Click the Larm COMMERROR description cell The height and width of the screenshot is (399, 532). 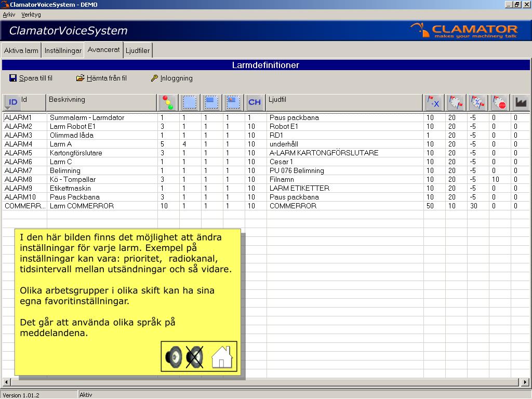click(x=102, y=206)
